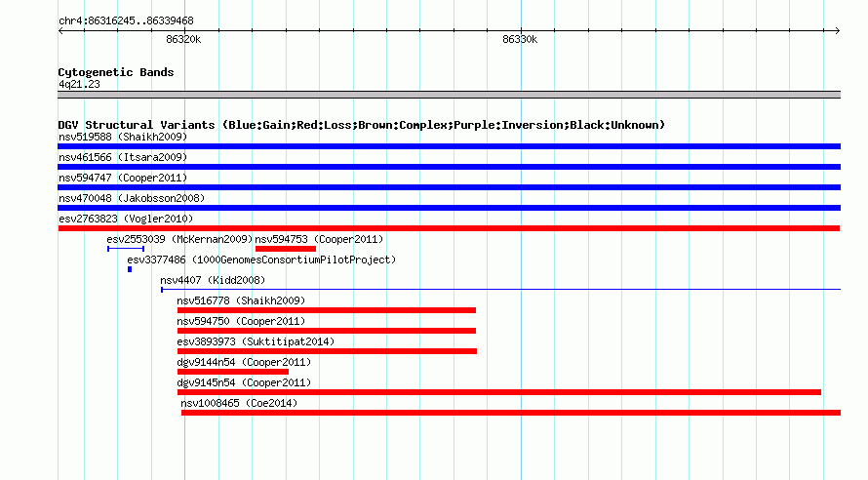Image resolution: width=868 pixels, height=480 pixels.
Task: Click the tiny blue square under esv3377486
Action: coord(130,269)
